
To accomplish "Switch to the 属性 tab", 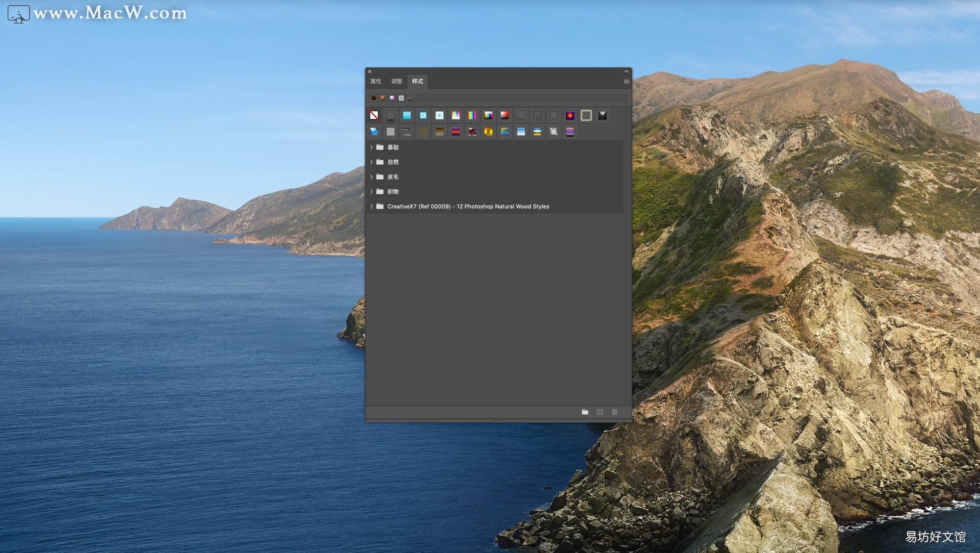I will click(x=376, y=82).
